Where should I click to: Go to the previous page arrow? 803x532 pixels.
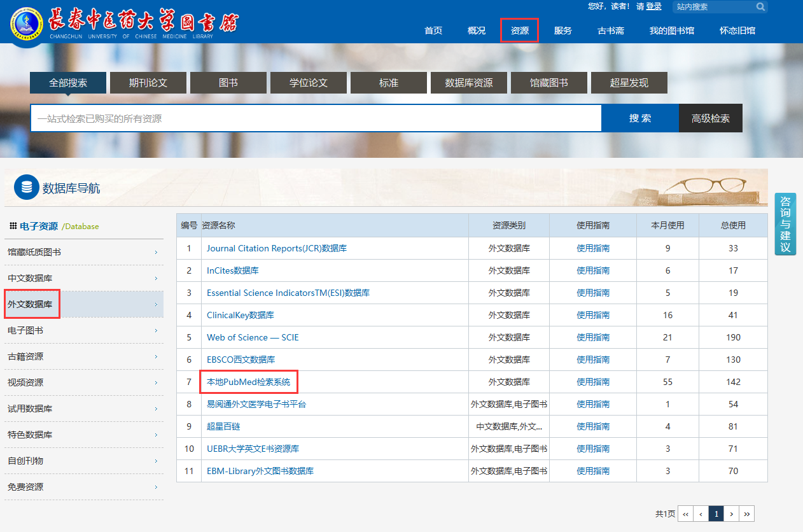[701, 514]
